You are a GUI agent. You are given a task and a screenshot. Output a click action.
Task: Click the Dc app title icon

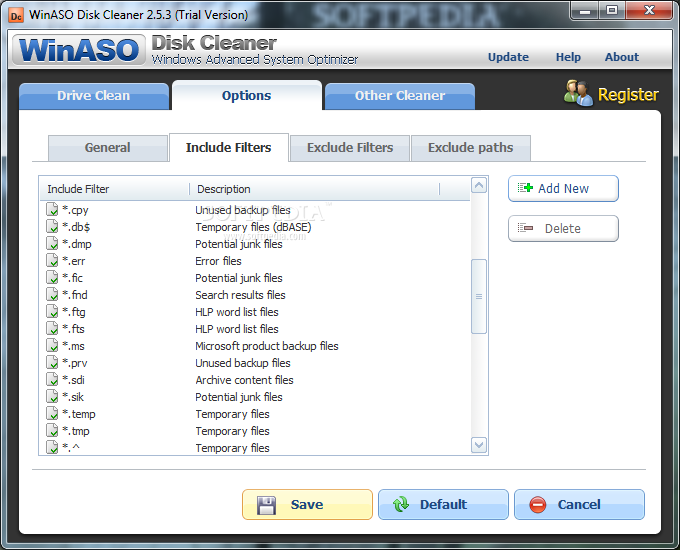click(16, 16)
